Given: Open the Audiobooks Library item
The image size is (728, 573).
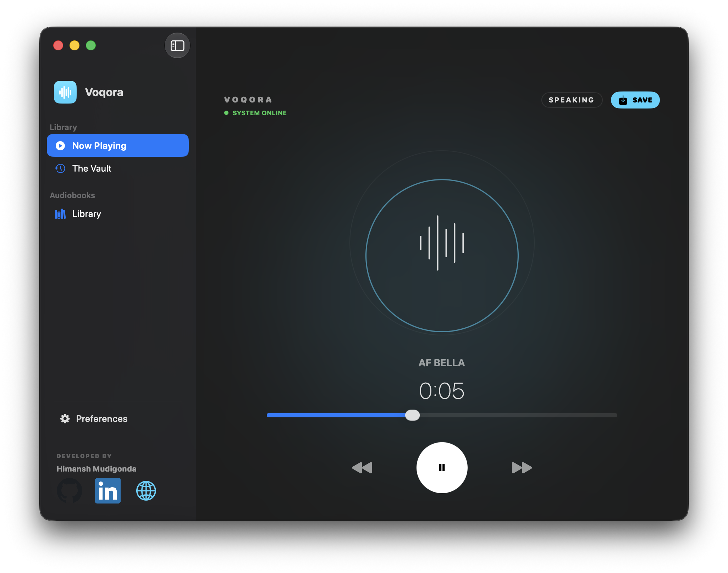Looking at the screenshot, I should tap(118, 213).
